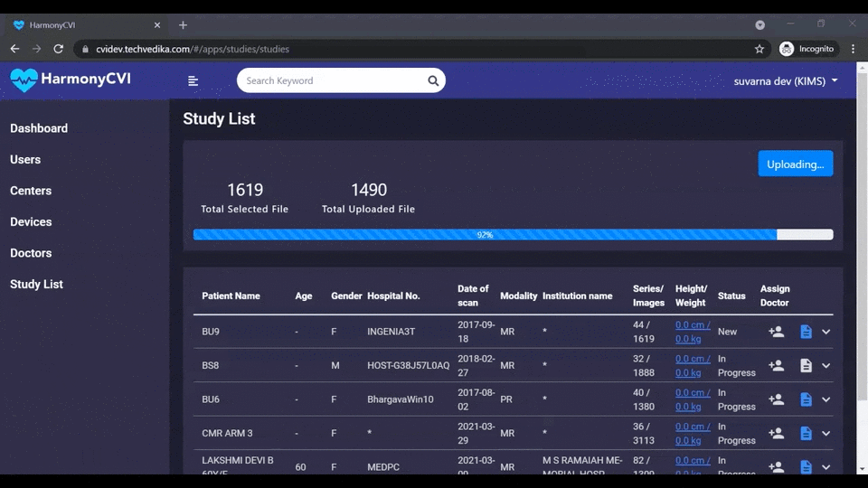Expand the BU9 study row chevron
Screen dimensions: 868x488
pyautogui.click(x=826, y=332)
